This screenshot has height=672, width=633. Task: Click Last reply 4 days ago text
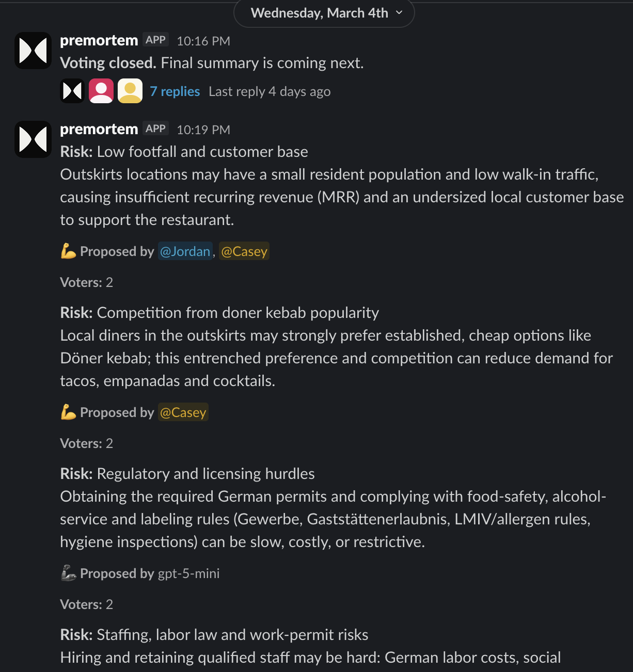pyautogui.click(x=270, y=91)
